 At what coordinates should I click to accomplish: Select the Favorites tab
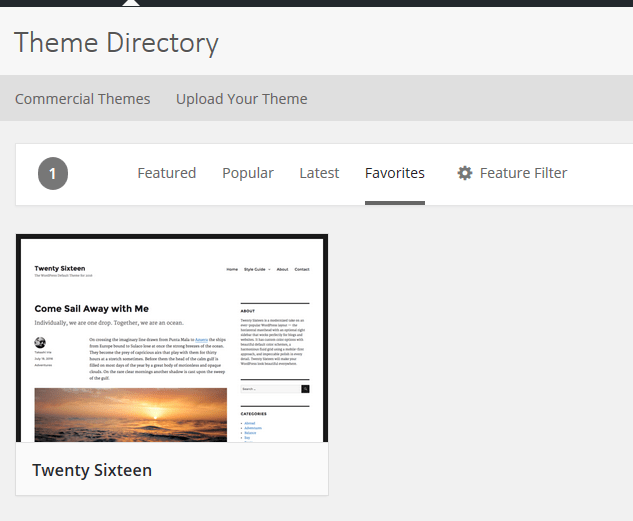coord(394,173)
